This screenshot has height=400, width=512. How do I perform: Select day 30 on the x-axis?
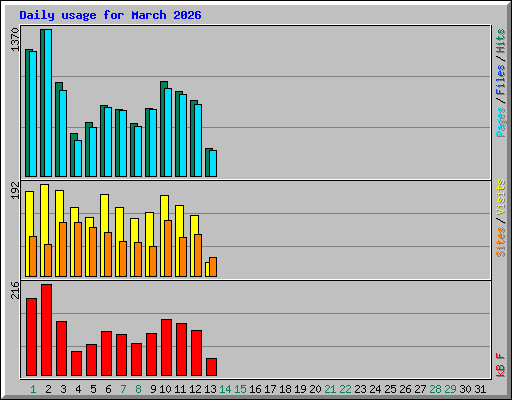point(465,389)
